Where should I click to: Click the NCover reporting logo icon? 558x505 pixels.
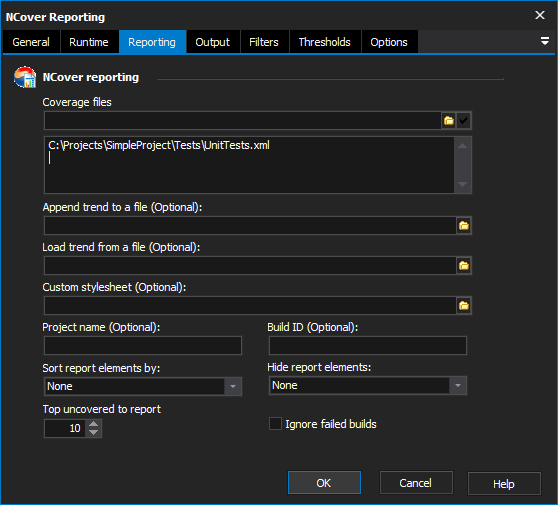click(25, 77)
